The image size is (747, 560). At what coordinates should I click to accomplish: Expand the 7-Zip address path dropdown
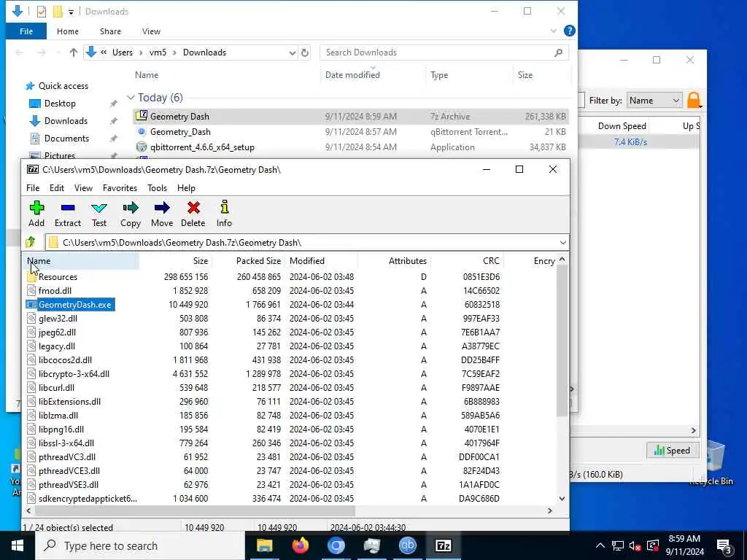(562, 242)
